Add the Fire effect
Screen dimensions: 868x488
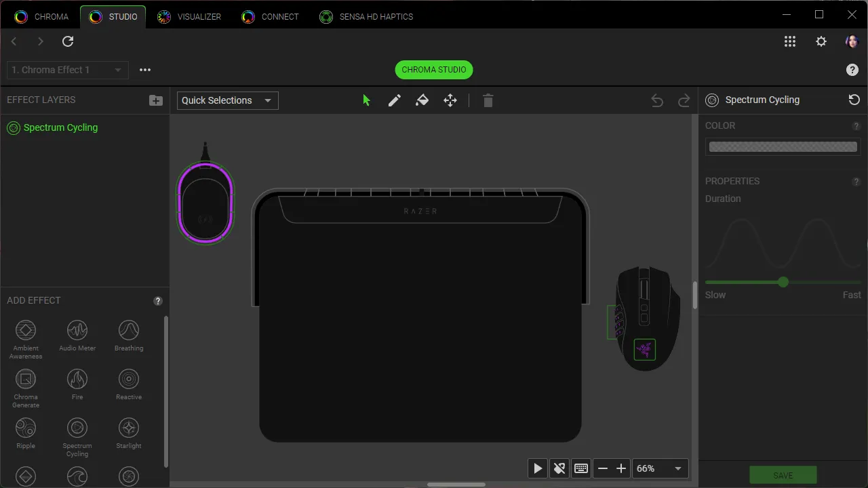tap(77, 384)
